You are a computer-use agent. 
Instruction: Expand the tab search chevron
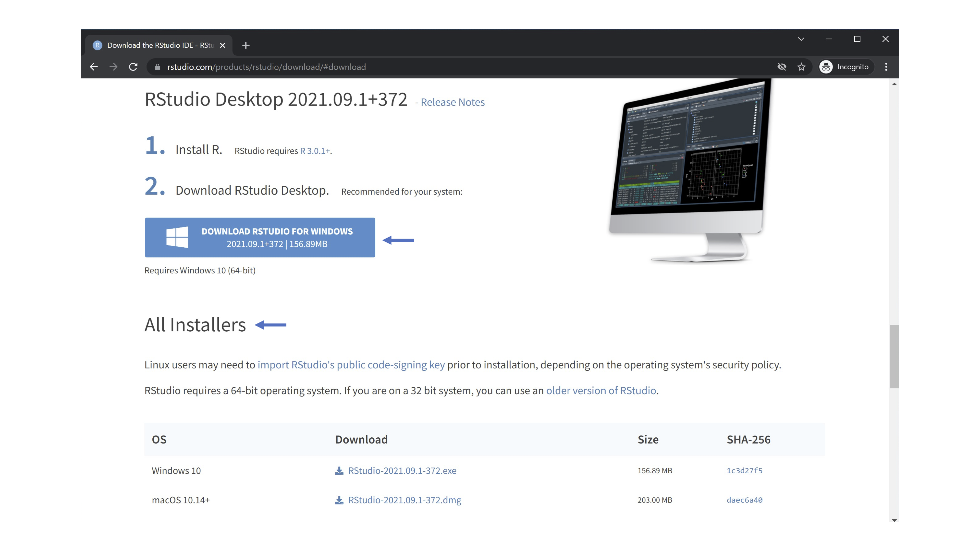pyautogui.click(x=801, y=39)
